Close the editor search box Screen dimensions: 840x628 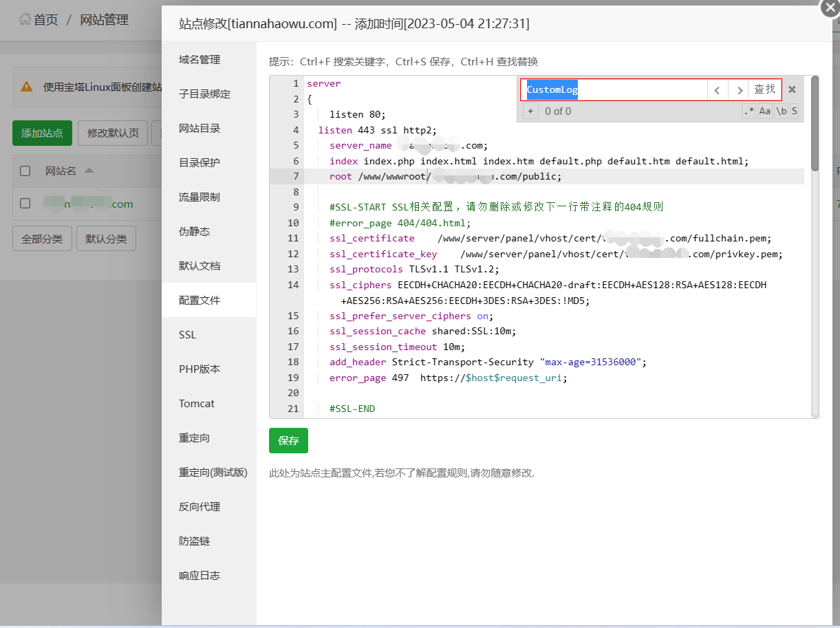[792, 89]
